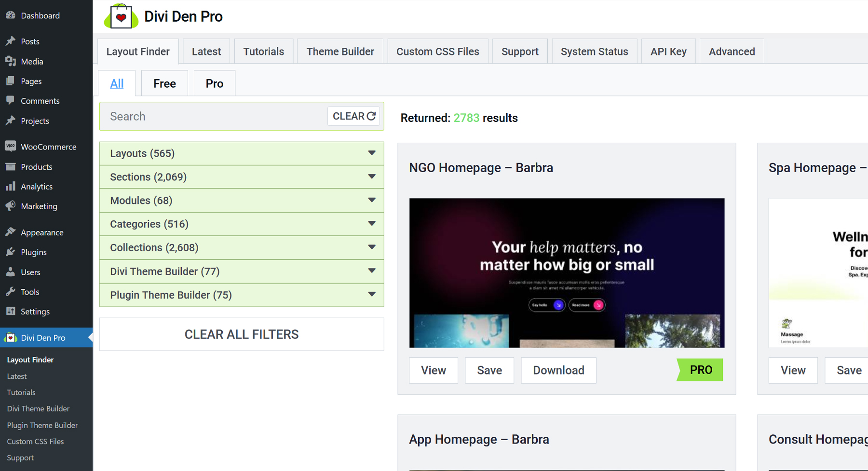868x471 pixels.
Task: Open Custom CSS Files submenu link
Action: coord(35,442)
